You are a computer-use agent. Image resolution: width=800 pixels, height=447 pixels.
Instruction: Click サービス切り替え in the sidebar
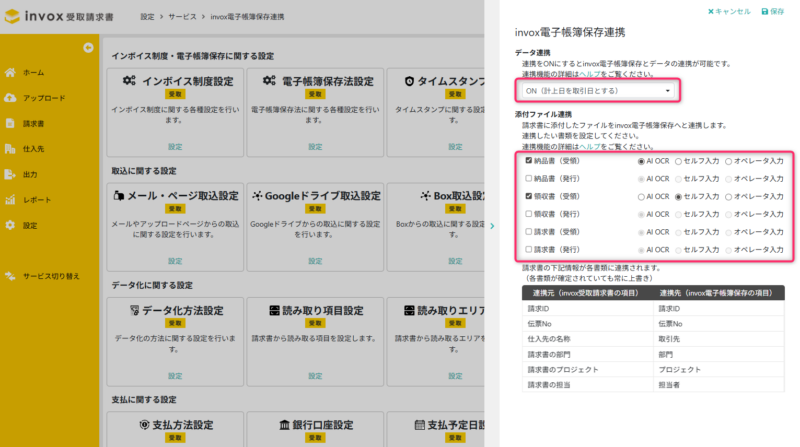coord(51,276)
